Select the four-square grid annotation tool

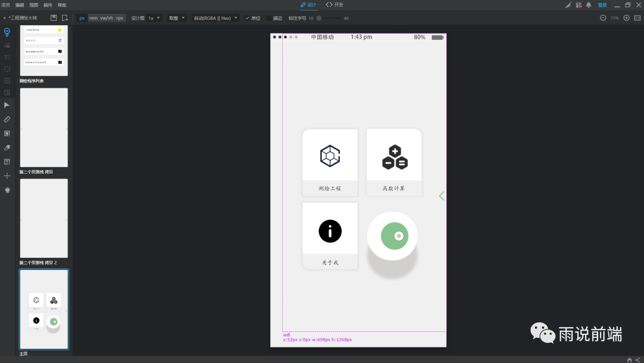(7, 81)
